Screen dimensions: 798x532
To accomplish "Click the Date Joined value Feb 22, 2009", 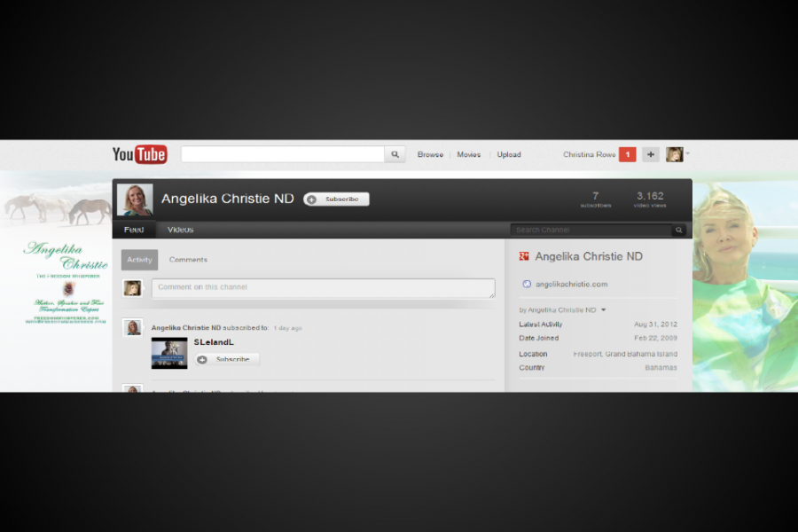I will coord(655,338).
